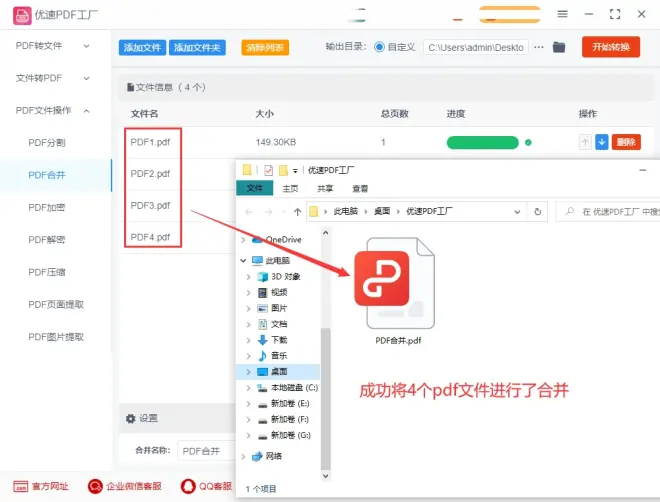Image resolution: width=660 pixels, height=502 pixels.
Task: Refresh the Explorer folder view
Action: tap(538, 211)
